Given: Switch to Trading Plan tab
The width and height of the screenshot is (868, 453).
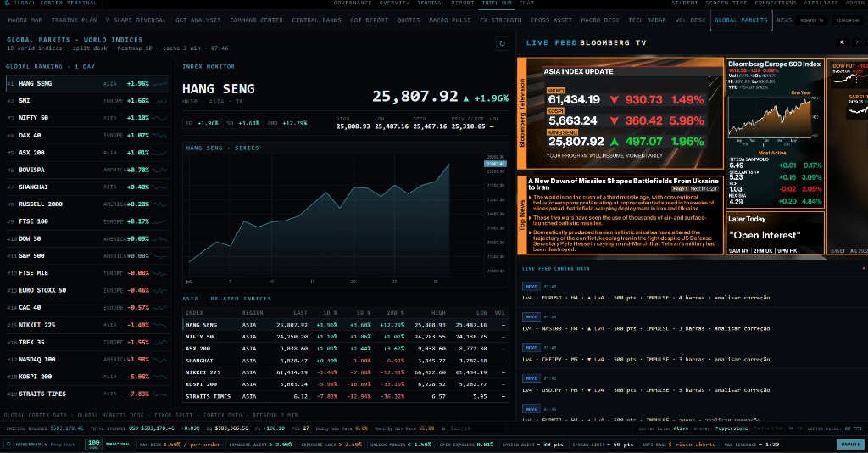Looking at the screenshot, I should point(74,20).
